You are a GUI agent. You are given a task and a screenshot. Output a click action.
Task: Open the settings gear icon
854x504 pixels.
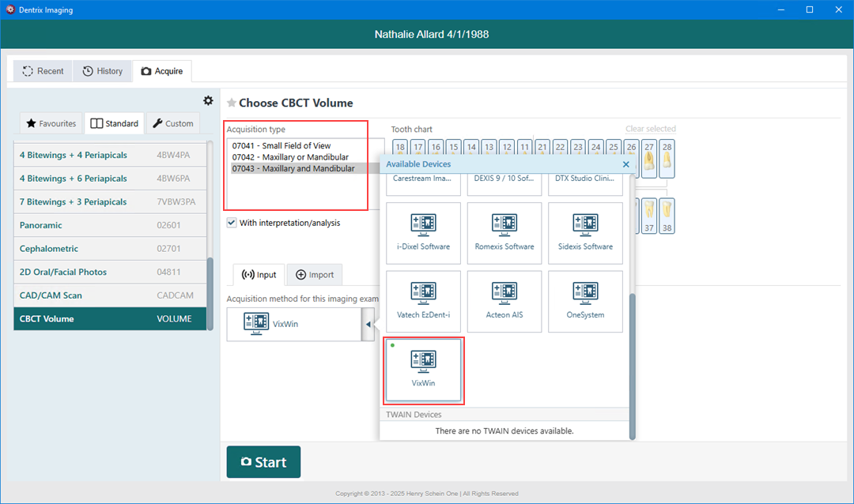click(x=208, y=100)
